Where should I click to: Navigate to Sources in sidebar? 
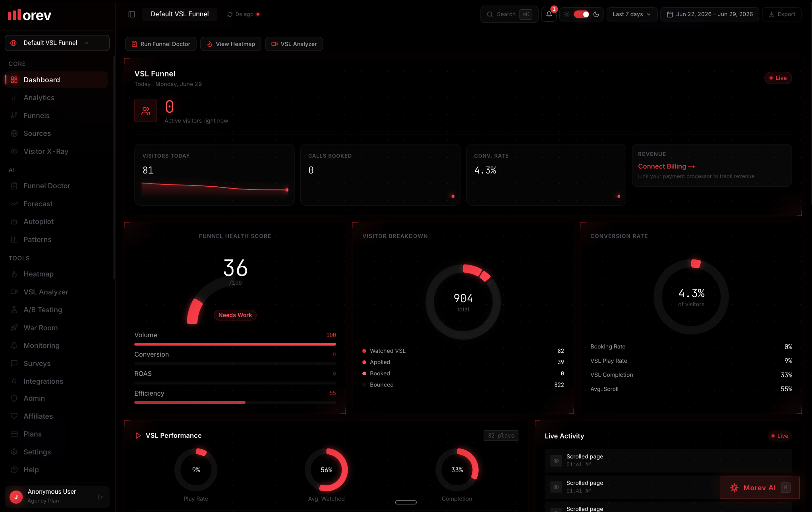56,133
